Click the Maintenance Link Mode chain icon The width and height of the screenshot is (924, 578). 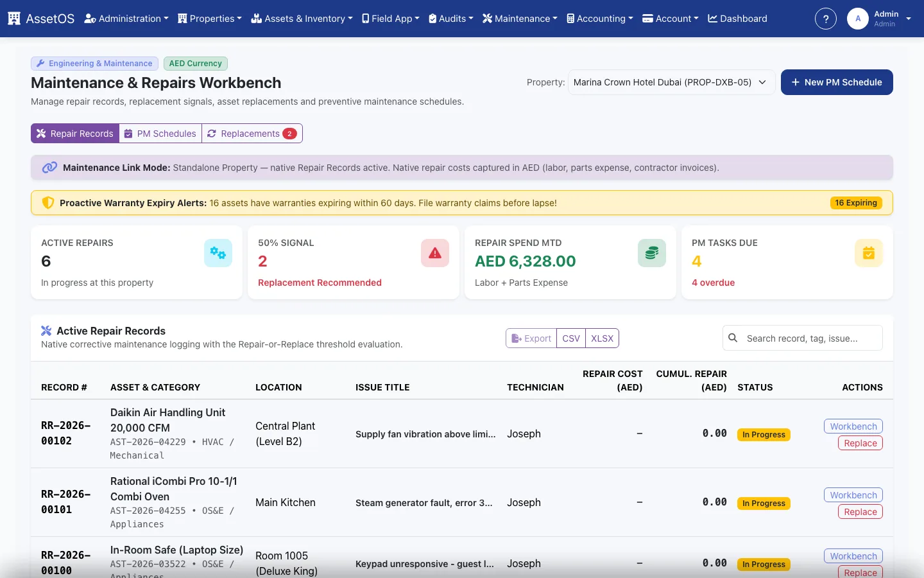click(x=49, y=168)
